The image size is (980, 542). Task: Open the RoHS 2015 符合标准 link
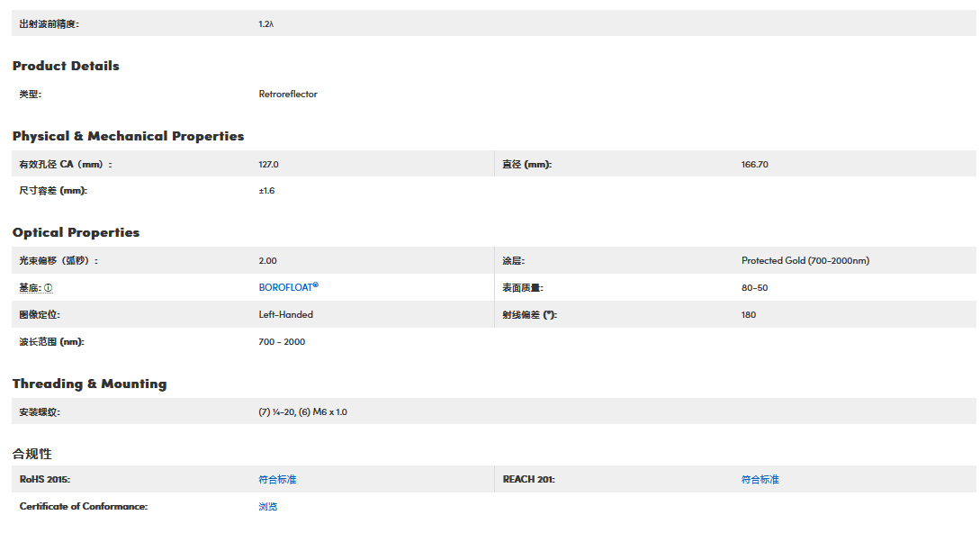277,480
